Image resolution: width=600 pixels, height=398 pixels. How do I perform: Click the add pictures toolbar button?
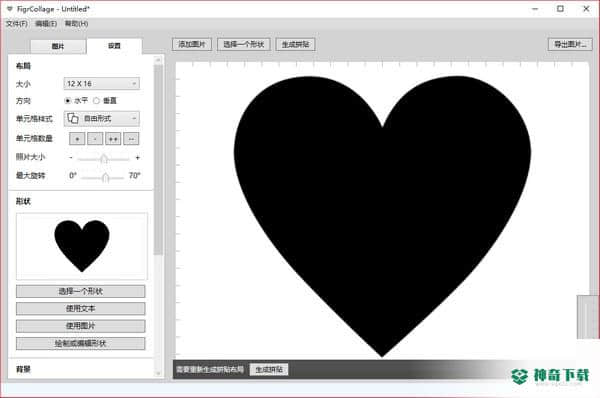tap(192, 44)
